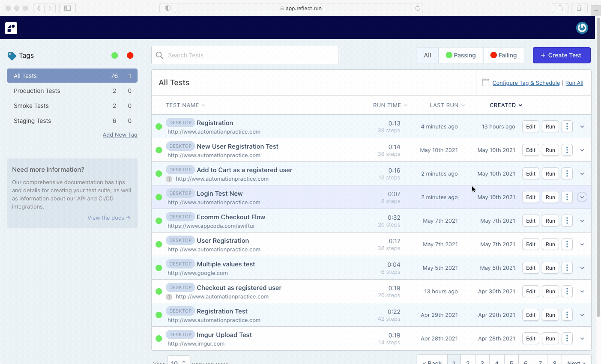The image size is (601, 364).
Task: Select Production Tests tag in sidebar
Action: (x=37, y=91)
